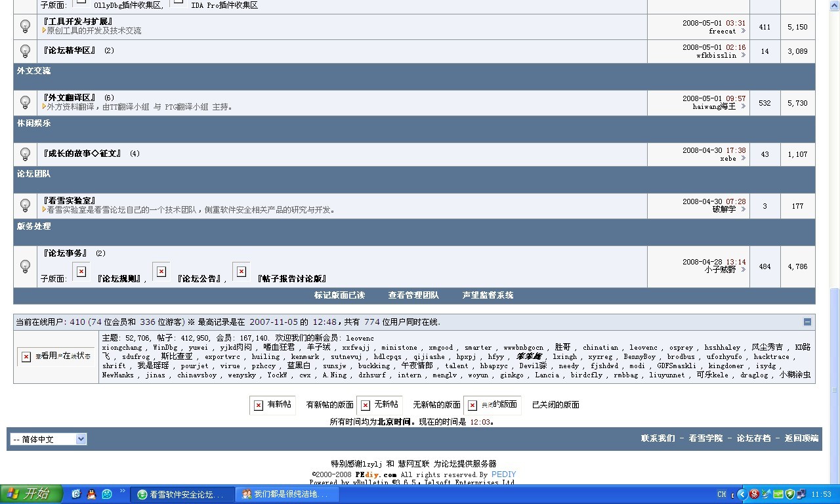Click the 联系我们 footer link
This screenshot has width=840, height=504.
click(x=658, y=438)
